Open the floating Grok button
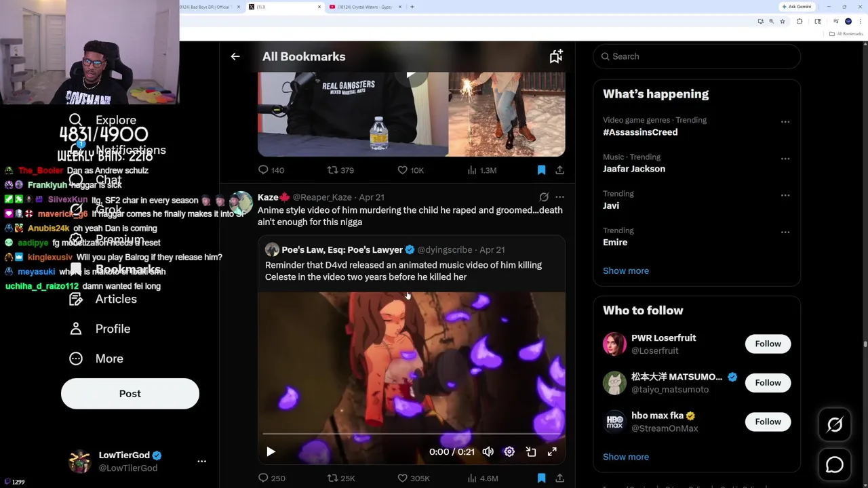Image resolution: width=868 pixels, height=488 pixels. [x=835, y=424]
